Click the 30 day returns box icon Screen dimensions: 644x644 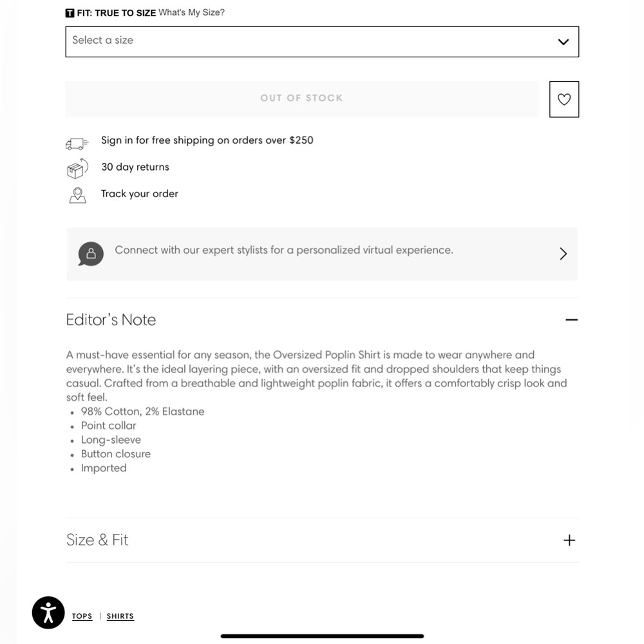(77, 168)
